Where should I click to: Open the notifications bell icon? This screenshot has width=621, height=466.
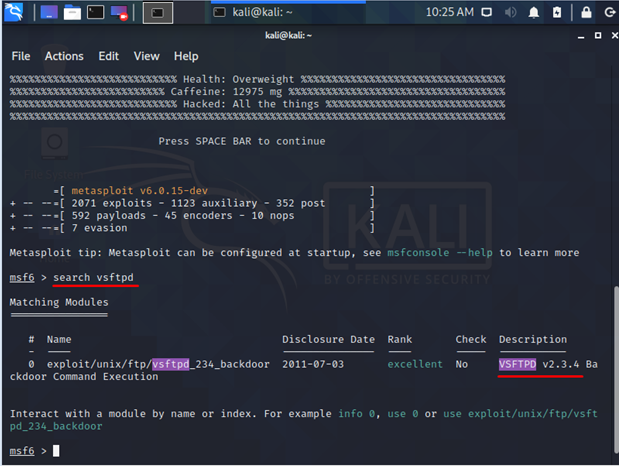coord(533,13)
